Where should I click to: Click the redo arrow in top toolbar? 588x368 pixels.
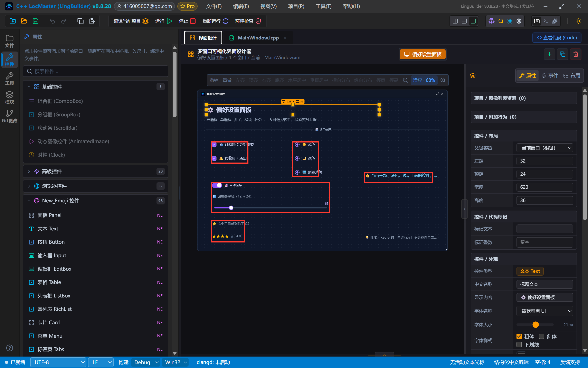click(64, 21)
